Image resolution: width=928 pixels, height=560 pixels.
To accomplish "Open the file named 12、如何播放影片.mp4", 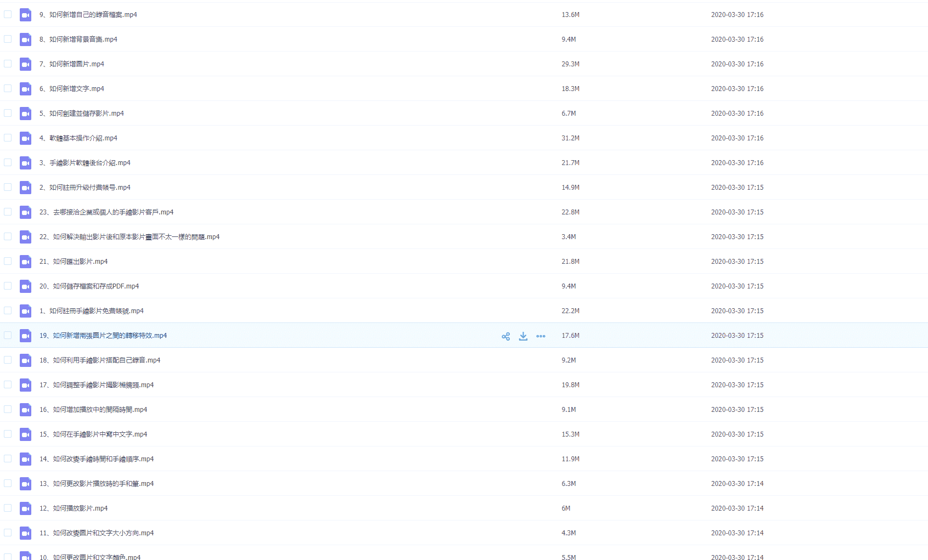I will tap(74, 508).
